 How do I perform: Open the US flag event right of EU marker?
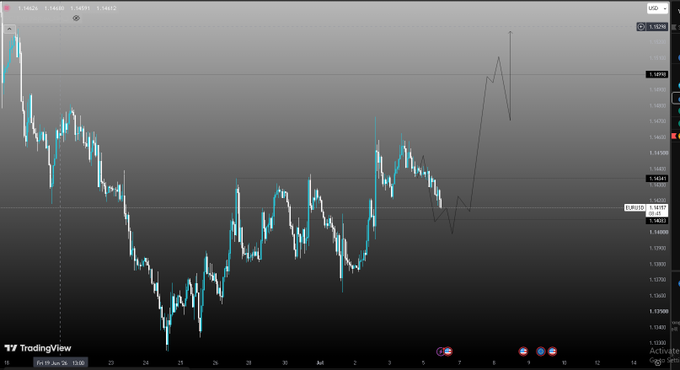click(552, 351)
